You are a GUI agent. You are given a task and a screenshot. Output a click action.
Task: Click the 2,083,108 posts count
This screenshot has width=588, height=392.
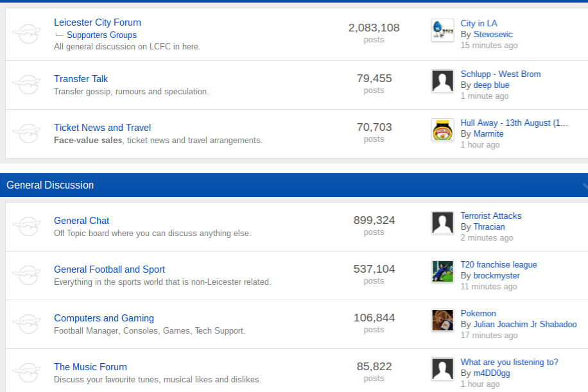374,28
